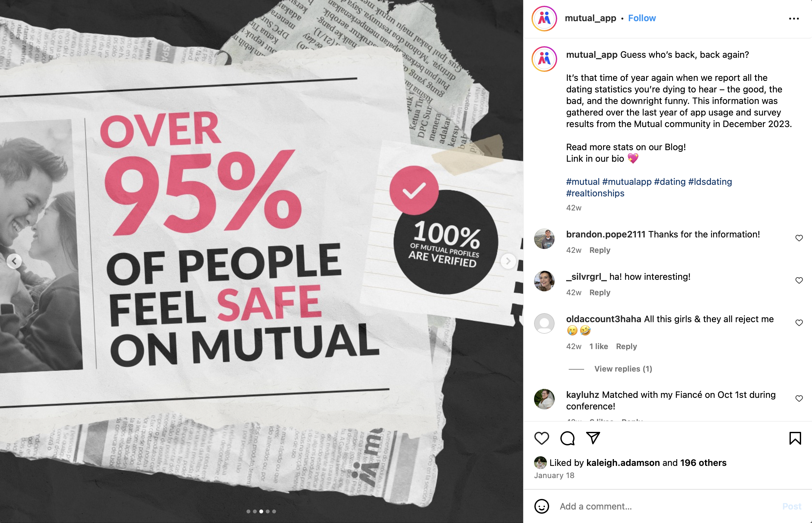Save the post with the bookmark icon
The width and height of the screenshot is (812, 523).
point(795,438)
